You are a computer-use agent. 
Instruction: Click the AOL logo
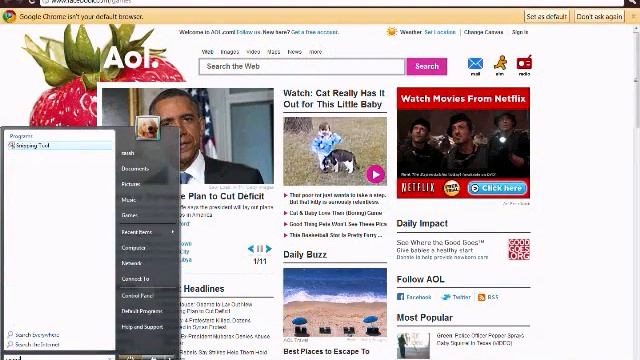pos(131,58)
